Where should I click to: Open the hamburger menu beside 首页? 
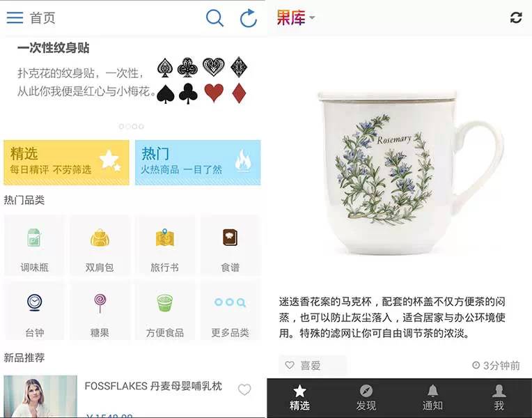15,17
